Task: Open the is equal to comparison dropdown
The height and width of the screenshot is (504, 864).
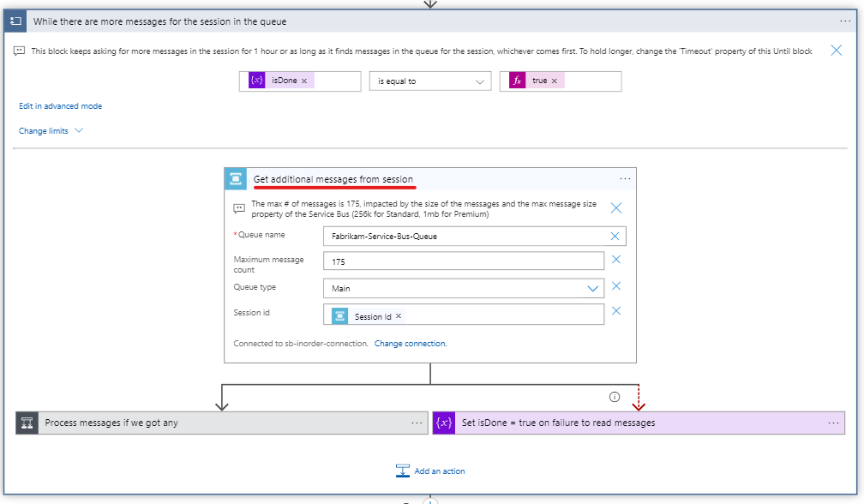Action: click(429, 81)
